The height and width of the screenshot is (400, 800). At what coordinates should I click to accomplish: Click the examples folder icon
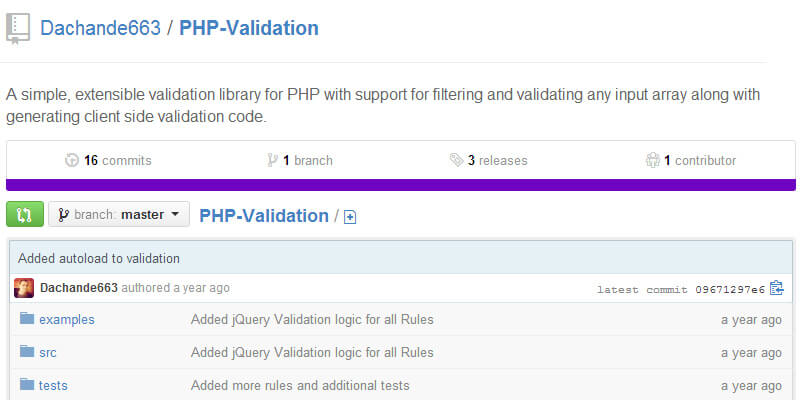tap(26, 320)
